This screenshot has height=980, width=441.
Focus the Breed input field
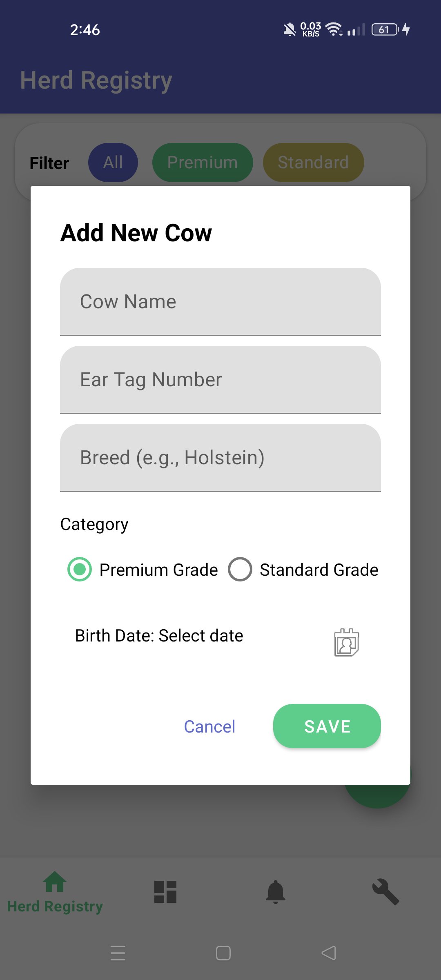pyautogui.click(x=220, y=458)
